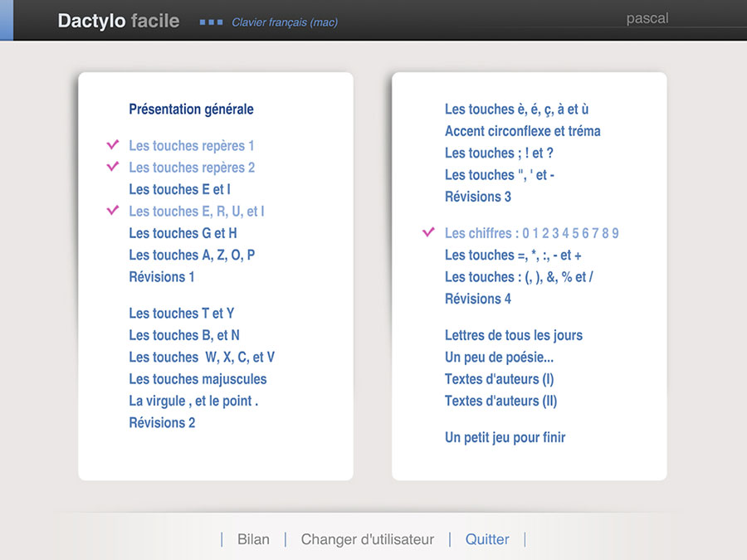Click the checkmark beside Les touches repères 2
747x560 pixels.
tap(113, 167)
